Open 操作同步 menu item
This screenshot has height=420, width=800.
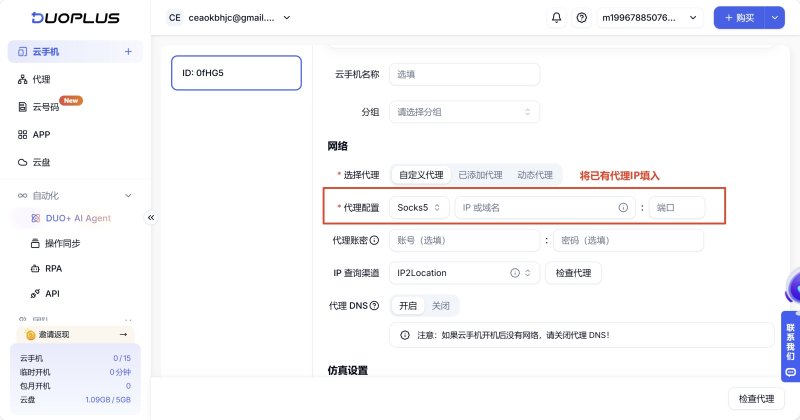tap(62, 243)
